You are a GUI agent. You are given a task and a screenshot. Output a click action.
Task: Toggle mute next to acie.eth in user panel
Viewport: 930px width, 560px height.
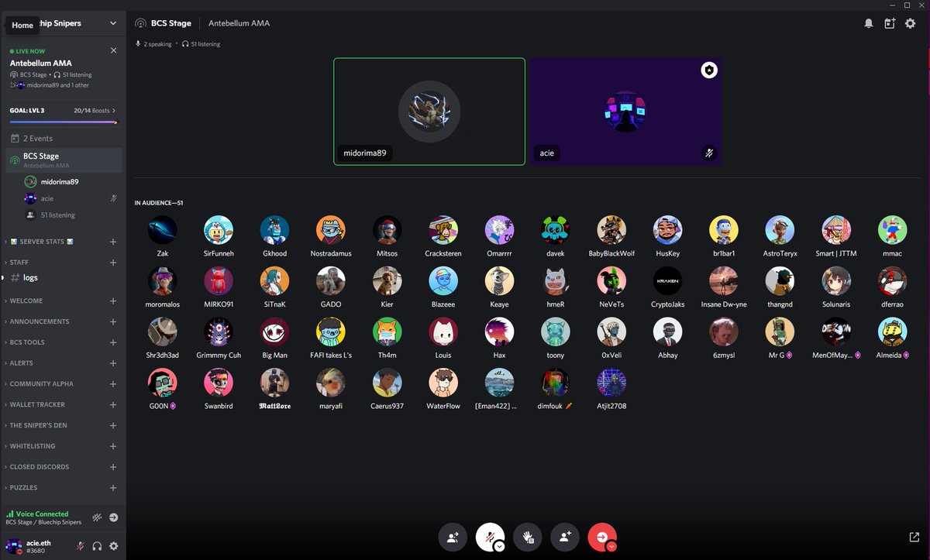[81, 546]
